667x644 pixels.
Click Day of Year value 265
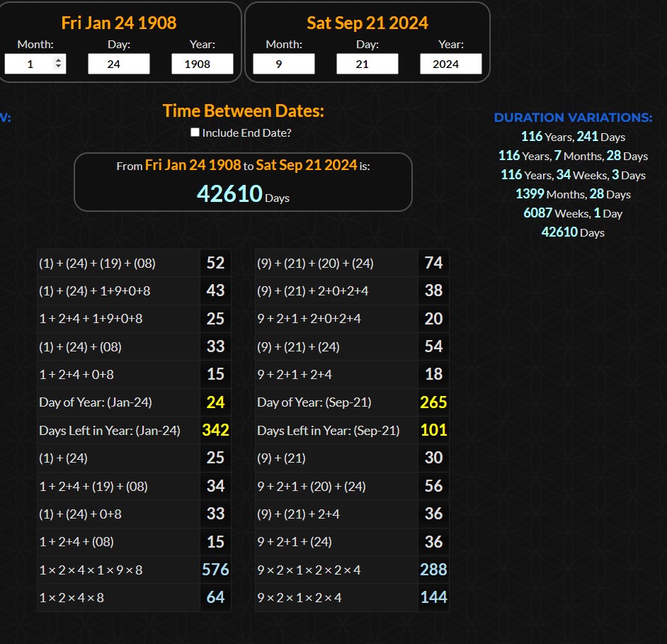433,402
